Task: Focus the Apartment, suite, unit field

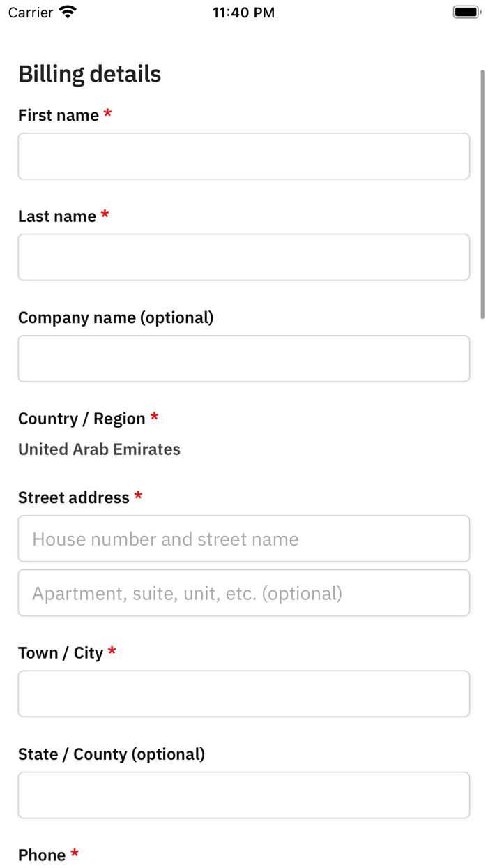Action: point(244,593)
